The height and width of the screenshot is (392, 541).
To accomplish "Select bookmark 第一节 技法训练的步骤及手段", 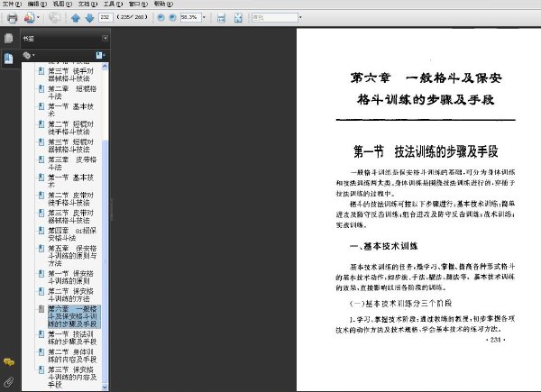I will point(72,338).
